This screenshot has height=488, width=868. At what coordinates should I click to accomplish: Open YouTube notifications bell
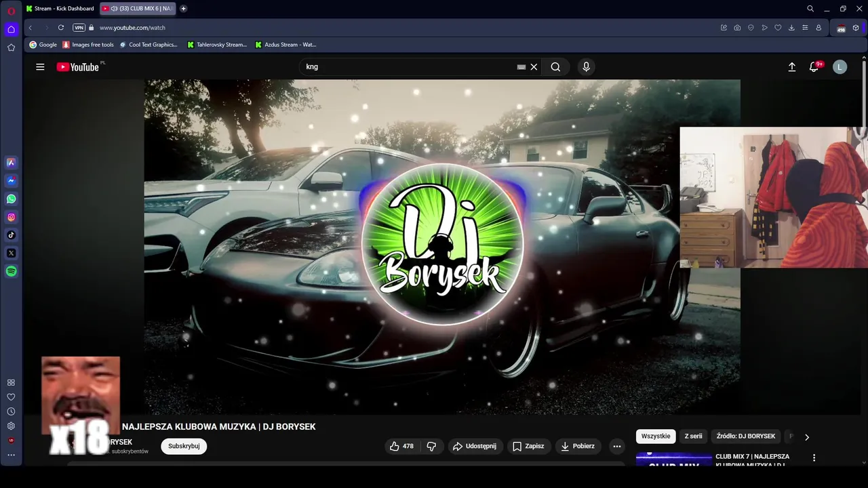pyautogui.click(x=814, y=67)
